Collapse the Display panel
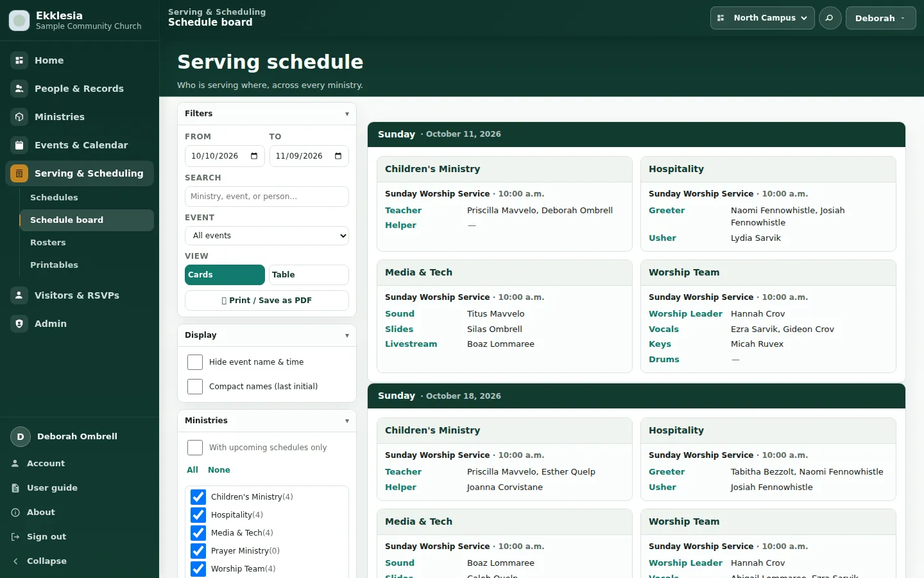The image size is (924, 578). [x=267, y=335]
